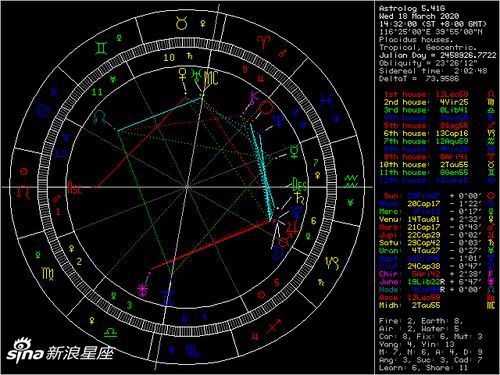
Task: Click the North Node glyph in eleventh house
Action: tap(99, 117)
